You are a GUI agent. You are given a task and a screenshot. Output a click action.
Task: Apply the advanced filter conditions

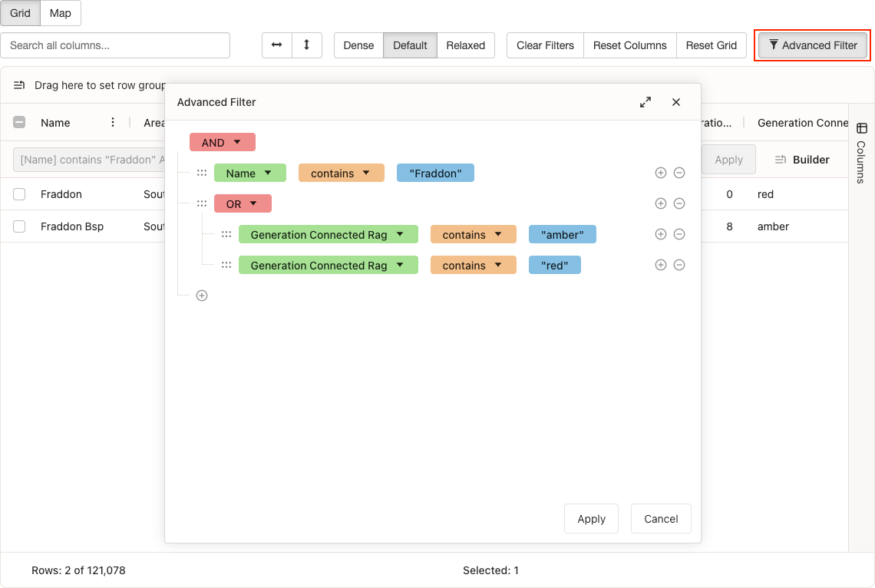pyautogui.click(x=591, y=518)
